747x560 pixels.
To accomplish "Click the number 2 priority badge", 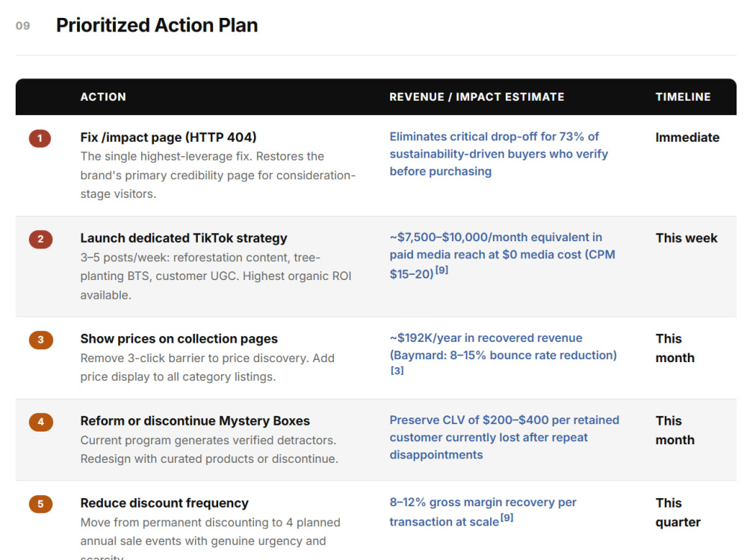I will pos(40,239).
